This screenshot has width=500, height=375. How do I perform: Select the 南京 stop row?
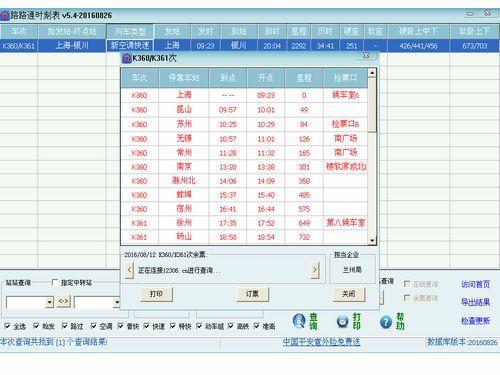tap(244, 167)
